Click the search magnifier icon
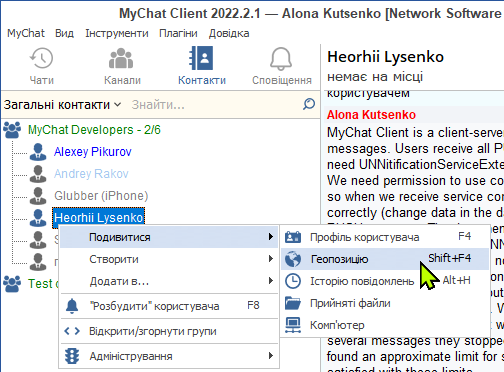504x372 pixels. point(309,104)
